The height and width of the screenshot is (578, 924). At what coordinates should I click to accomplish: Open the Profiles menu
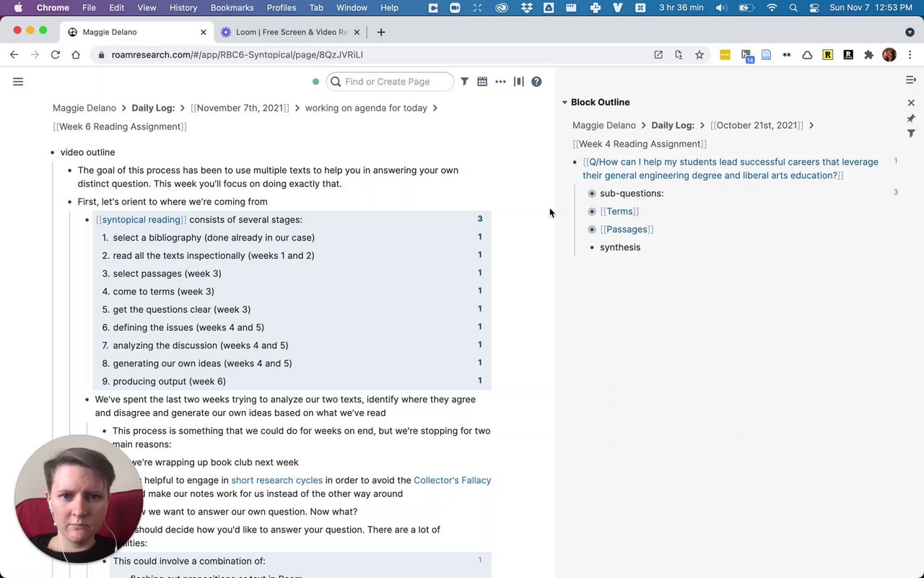tap(282, 8)
